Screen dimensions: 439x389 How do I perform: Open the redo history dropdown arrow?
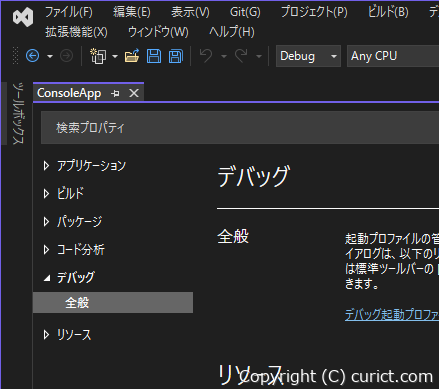pyautogui.click(x=259, y=57)
